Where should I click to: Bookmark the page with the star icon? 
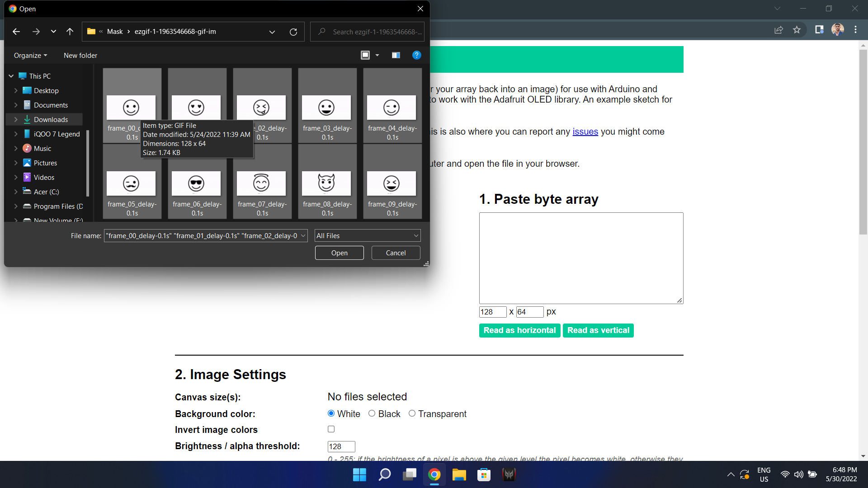[x=797, y=29]
